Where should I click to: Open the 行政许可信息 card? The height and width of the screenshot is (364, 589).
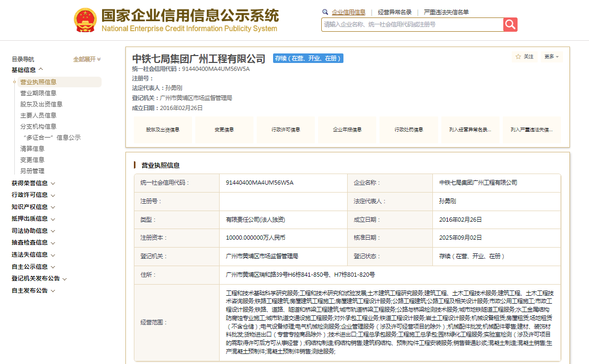[286, 130]
